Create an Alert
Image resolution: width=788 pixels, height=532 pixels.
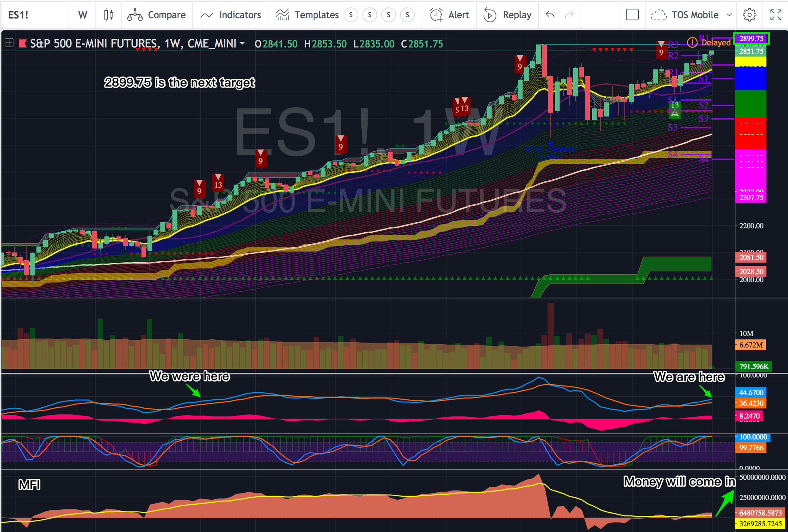pos(449,15)
